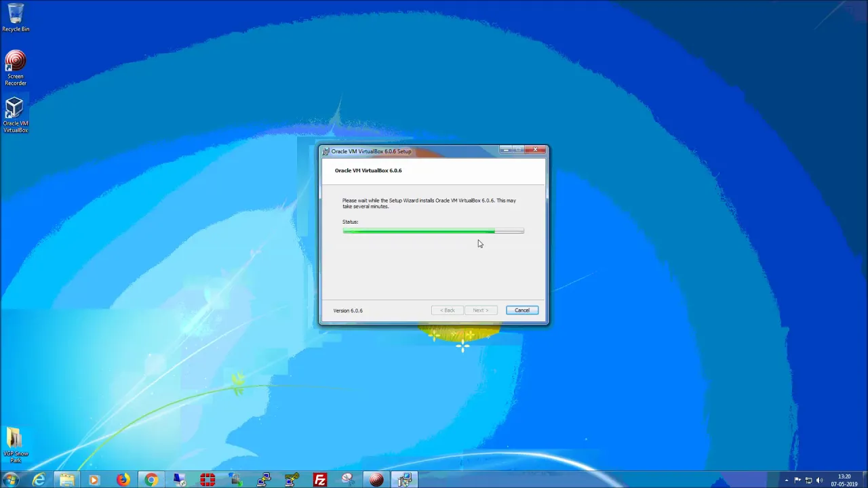
Task: Open the Snipping Tool scissors taskbar icon
Action: (x=349, y=480)
